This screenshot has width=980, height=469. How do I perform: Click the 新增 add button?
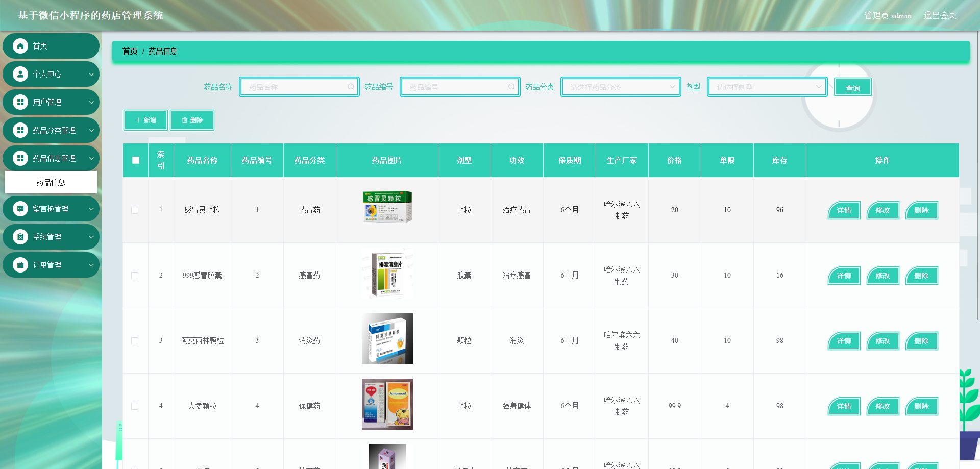(145, 120)
